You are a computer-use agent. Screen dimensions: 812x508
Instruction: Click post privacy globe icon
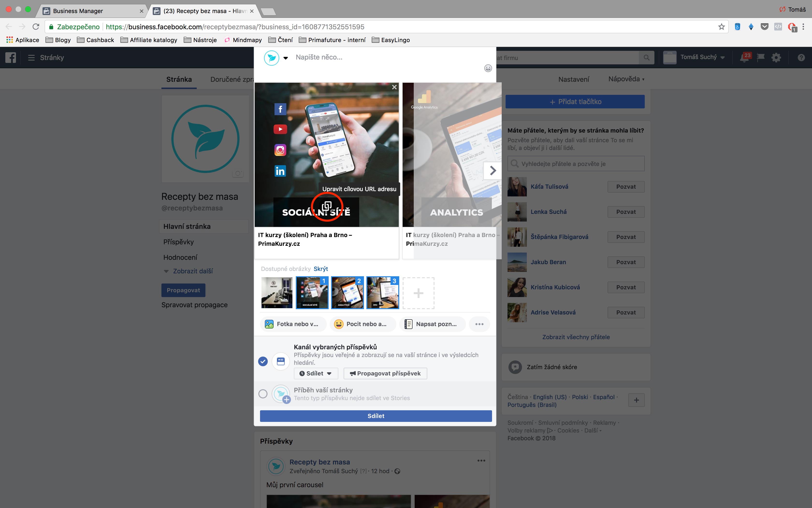(397, 471)
